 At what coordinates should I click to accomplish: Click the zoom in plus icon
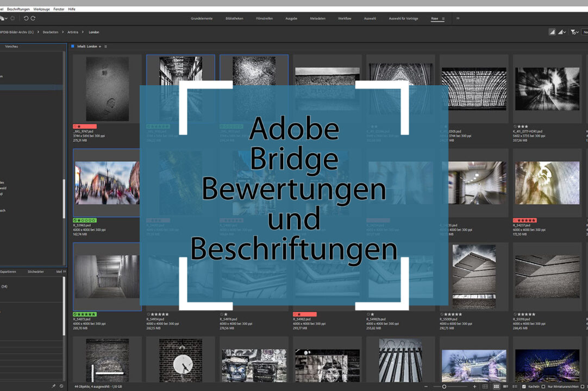click(x=474, y=387)
